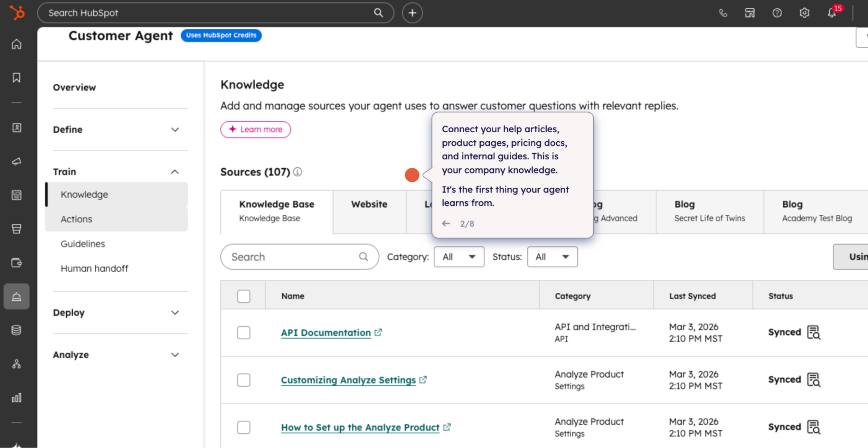Image resolution: width=868 pixels, height=448 pixels.
Task: Open the wallet payments icon in sidebar
Action: 17,263
